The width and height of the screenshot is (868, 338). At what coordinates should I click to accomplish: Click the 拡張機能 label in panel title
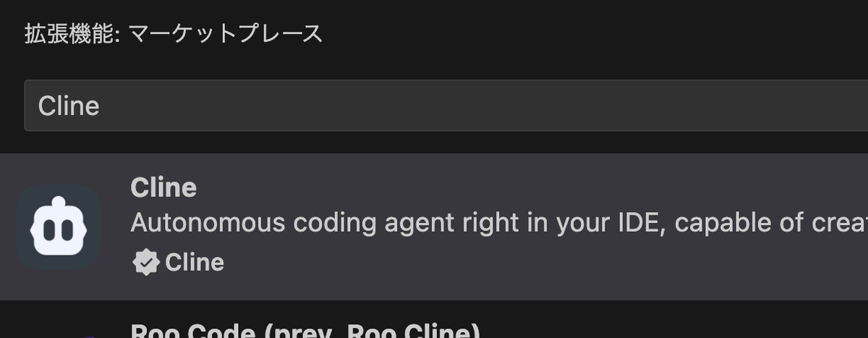[69, 33]
